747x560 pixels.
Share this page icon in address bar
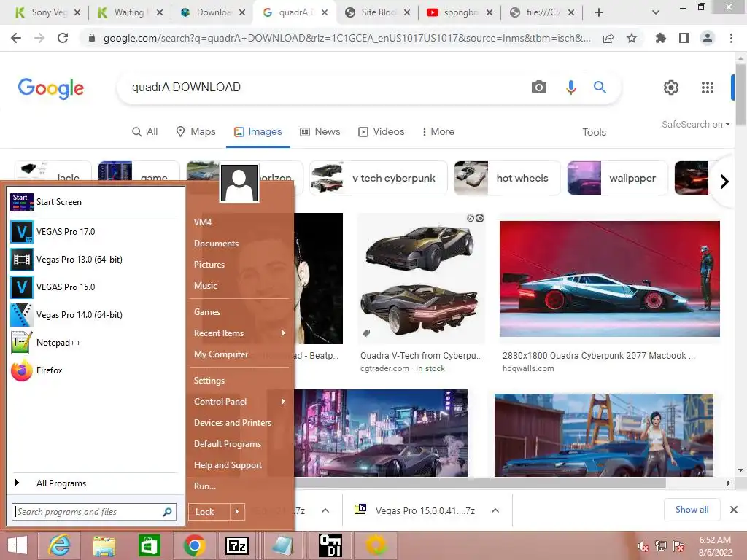tap(608, 38)
